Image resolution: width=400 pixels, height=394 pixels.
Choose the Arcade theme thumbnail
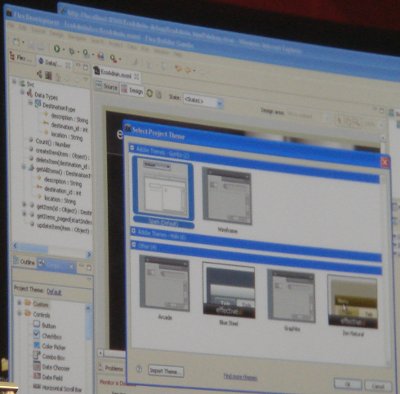point(165,283)
